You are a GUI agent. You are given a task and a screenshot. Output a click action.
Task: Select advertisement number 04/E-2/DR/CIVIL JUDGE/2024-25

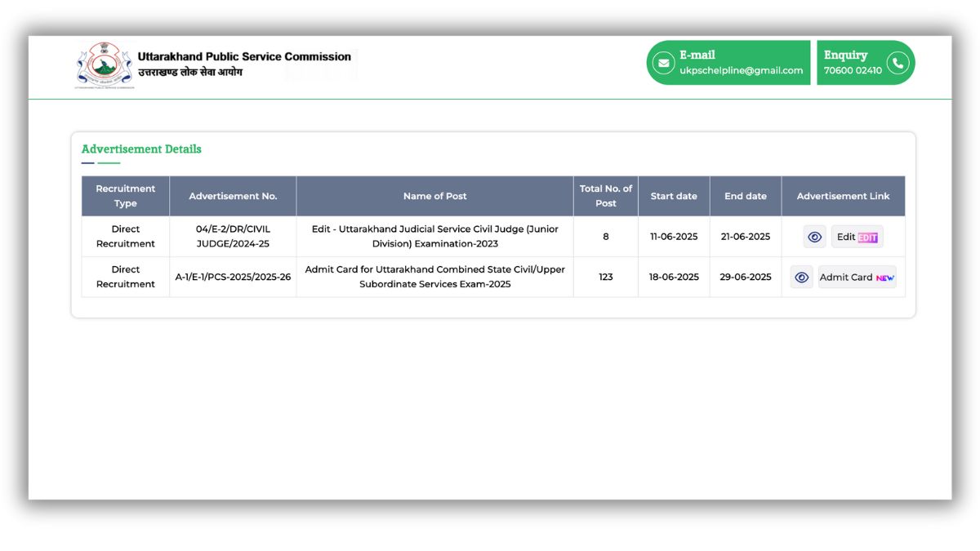233,237
